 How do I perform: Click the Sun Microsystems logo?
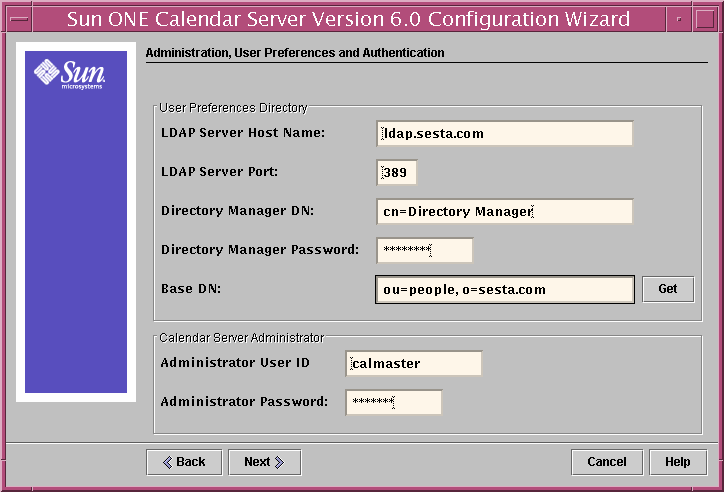pos(69,74)
